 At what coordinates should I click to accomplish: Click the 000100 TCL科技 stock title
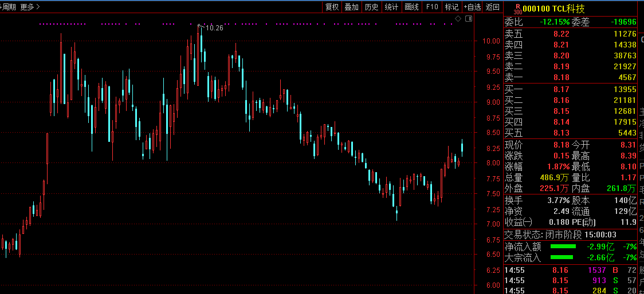553,9
